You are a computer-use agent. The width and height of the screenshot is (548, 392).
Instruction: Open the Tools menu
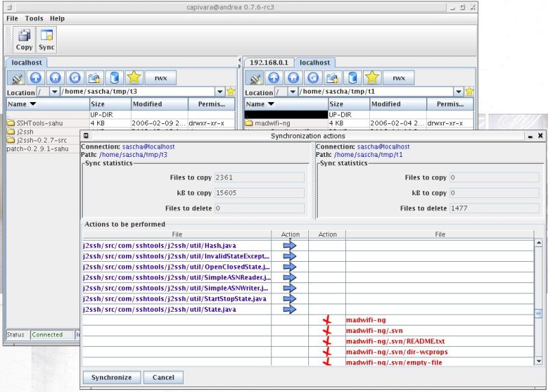(34, 19)
